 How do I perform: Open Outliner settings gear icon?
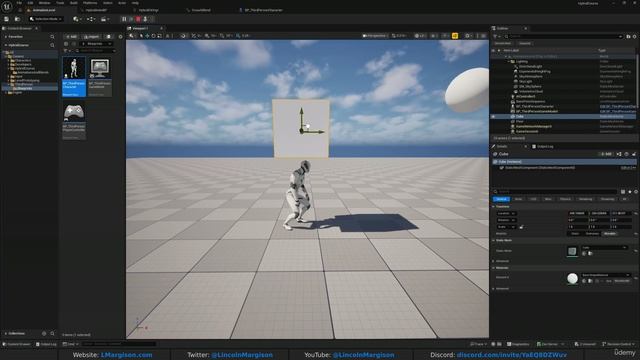(634, 36)
